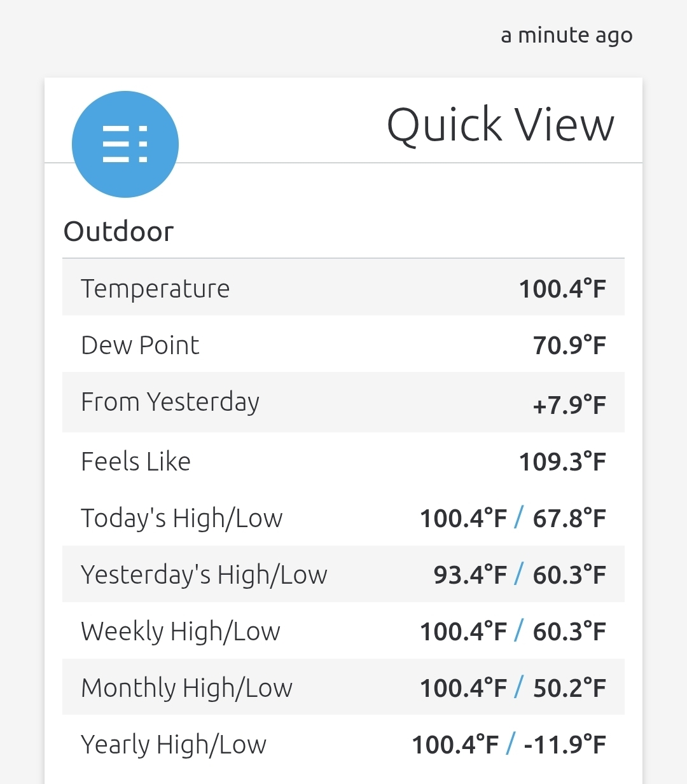Tap the 109.3°F feels like value

click(x=562, y=462)
